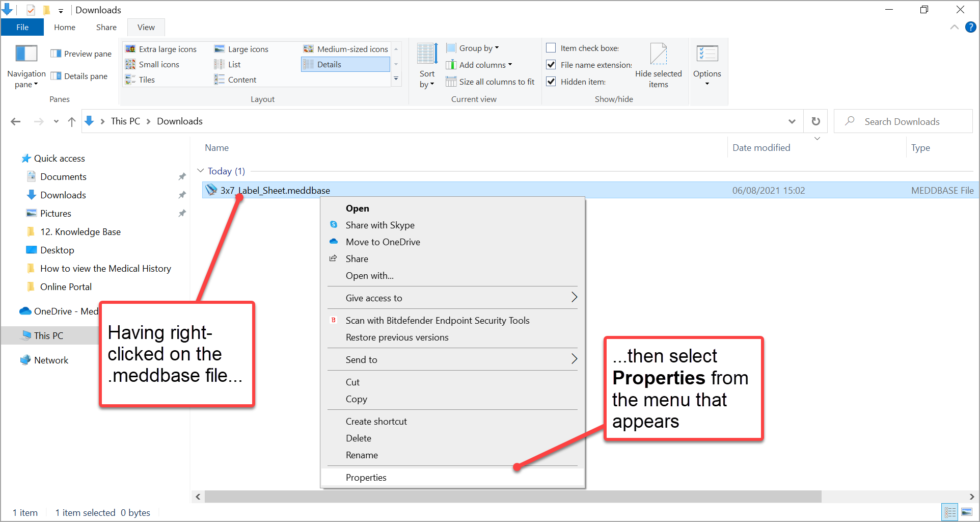Select Content layout
The height and width of the screenshot is (522, 980).
click(235, 80)
